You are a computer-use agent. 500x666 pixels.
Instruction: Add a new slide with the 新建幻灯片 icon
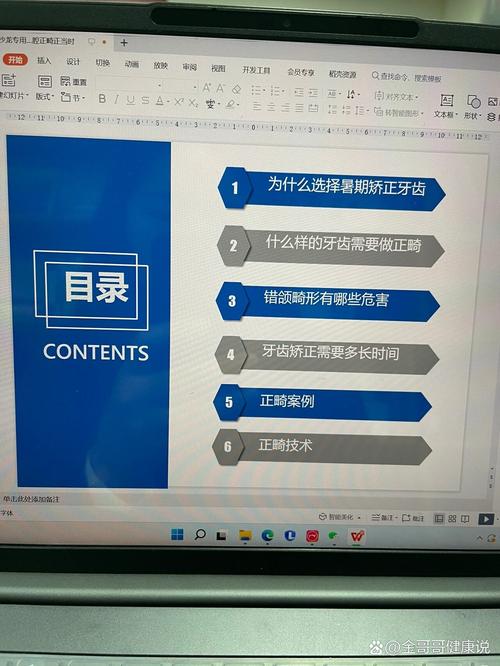(8, 80)
